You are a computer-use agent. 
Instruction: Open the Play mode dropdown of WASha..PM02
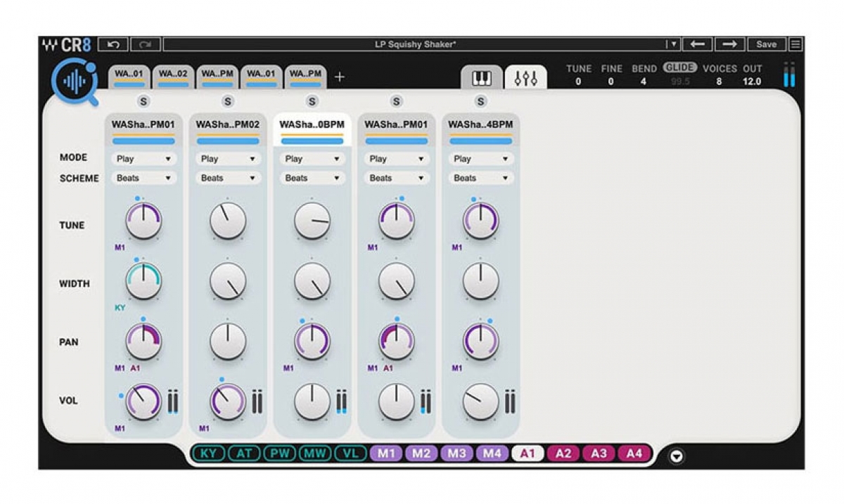228,159
